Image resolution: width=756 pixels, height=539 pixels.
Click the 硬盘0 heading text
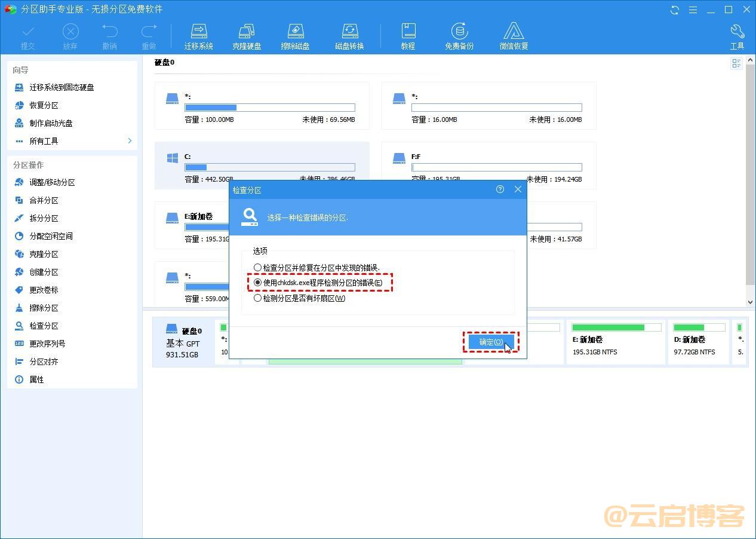[164, 62]
